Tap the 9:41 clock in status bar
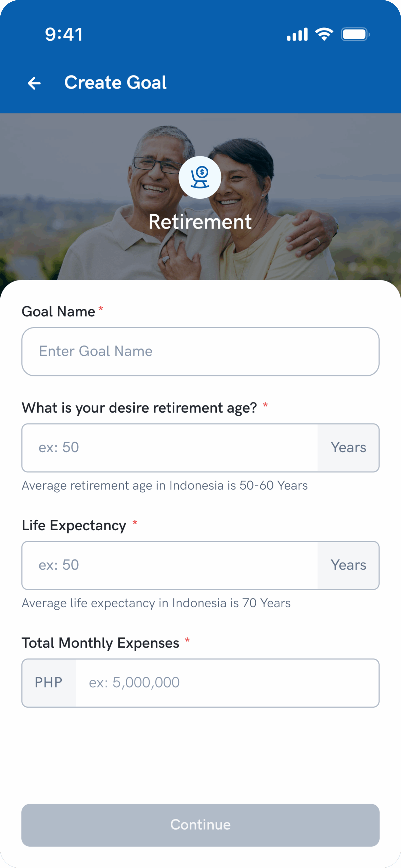This screenshot has width=401, height=868. pos(64,35)
